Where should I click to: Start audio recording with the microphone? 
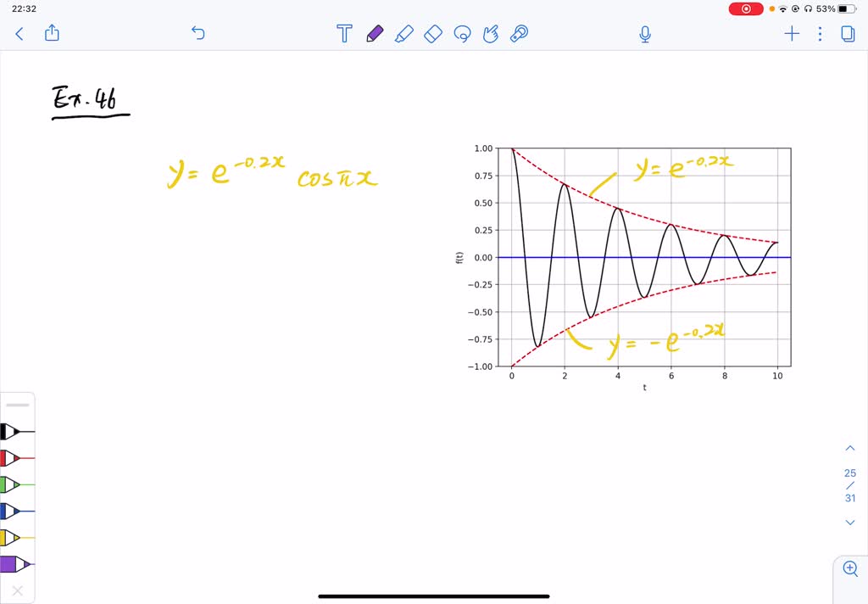(644, 34)
